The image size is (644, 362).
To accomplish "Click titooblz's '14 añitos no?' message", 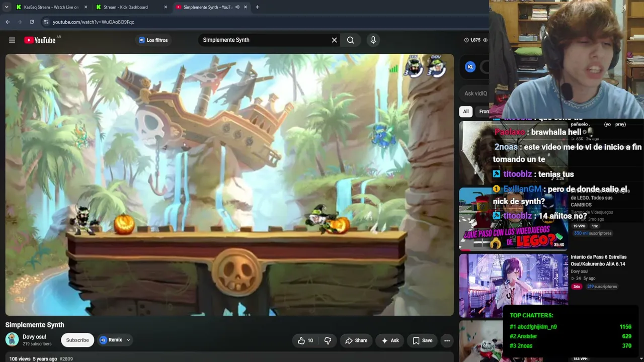I will [x=540, y=216].
